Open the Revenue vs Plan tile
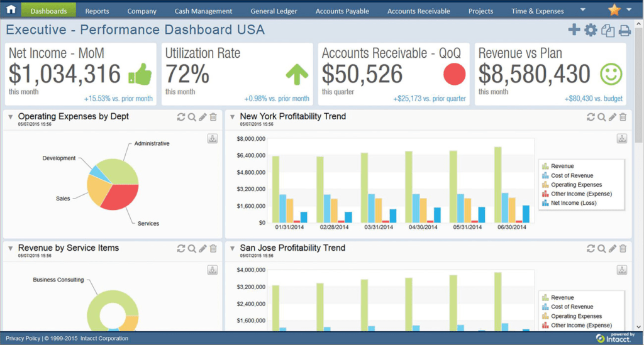 550,74
